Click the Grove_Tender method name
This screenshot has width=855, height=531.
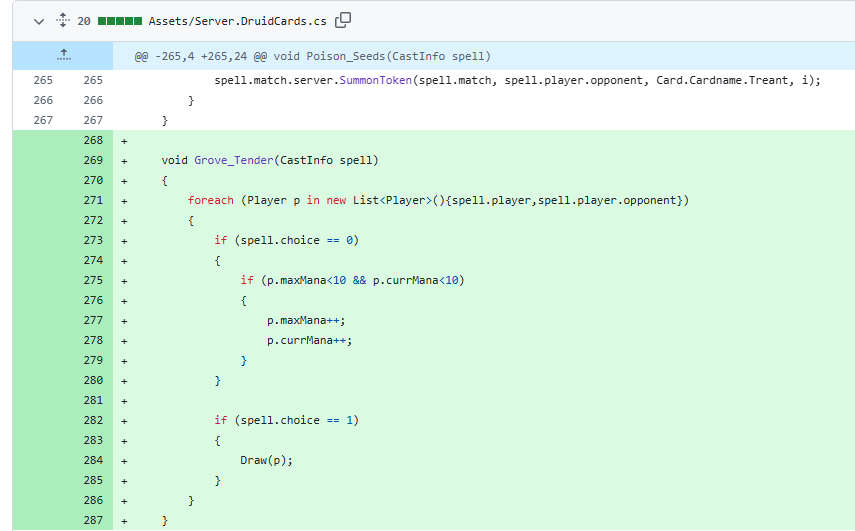233,160
